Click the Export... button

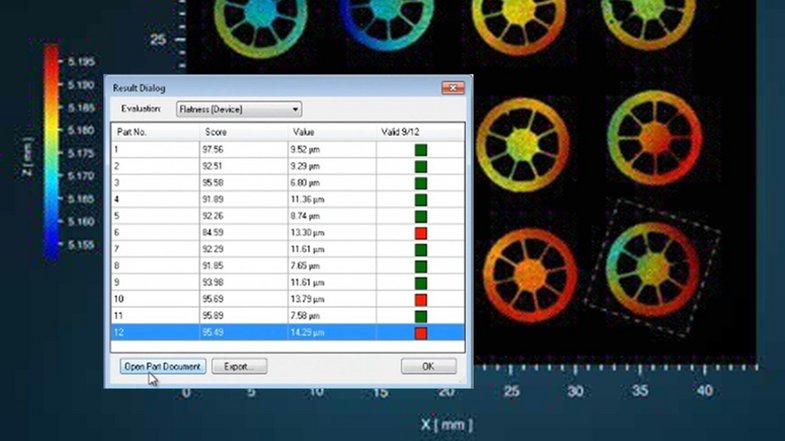(239, 366)
